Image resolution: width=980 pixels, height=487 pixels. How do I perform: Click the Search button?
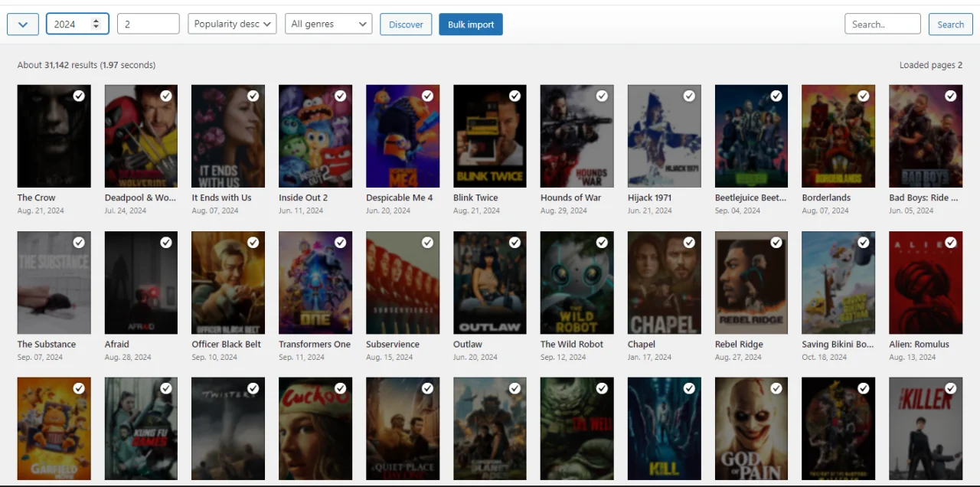(x=951, y=25)
